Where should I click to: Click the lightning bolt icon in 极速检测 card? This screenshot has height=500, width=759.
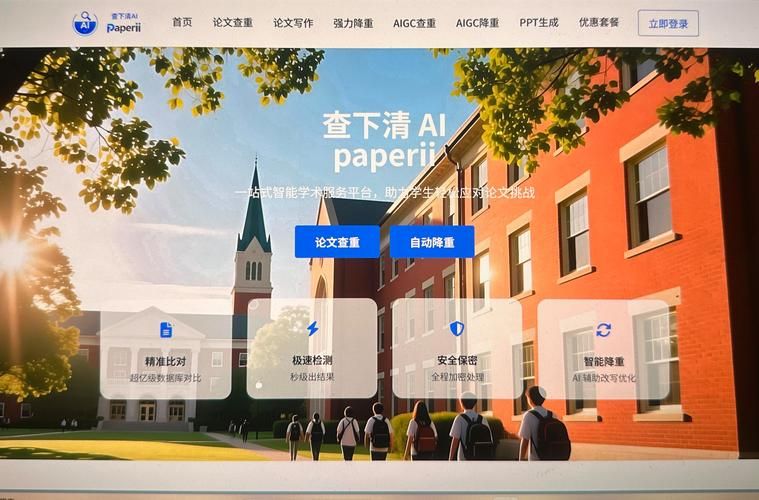tap(313, 328)
